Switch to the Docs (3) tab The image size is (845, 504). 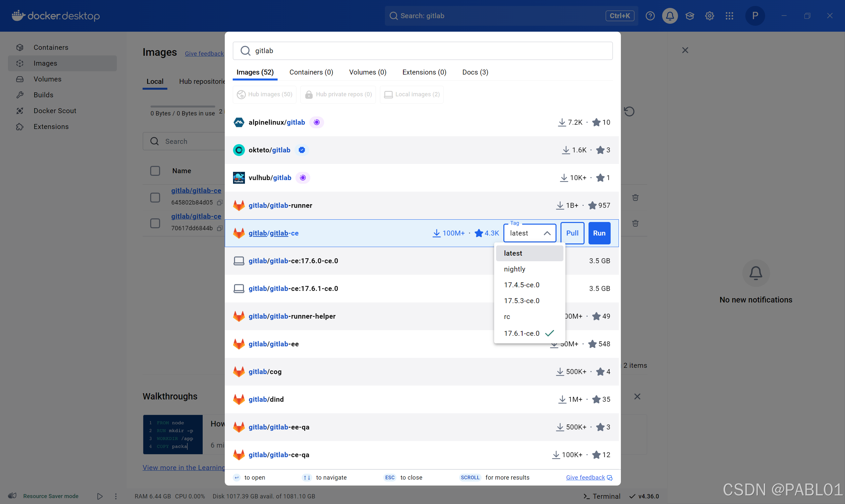(475, 72)
